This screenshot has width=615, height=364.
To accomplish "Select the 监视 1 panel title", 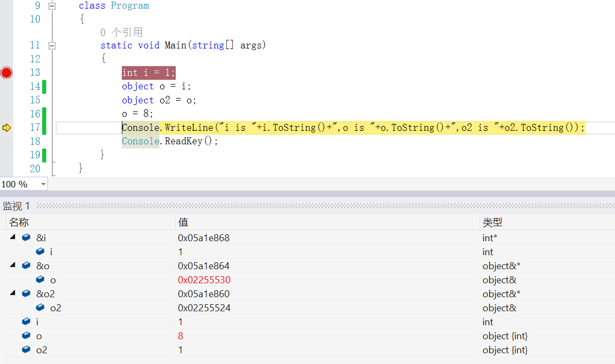I will [16, 206].
